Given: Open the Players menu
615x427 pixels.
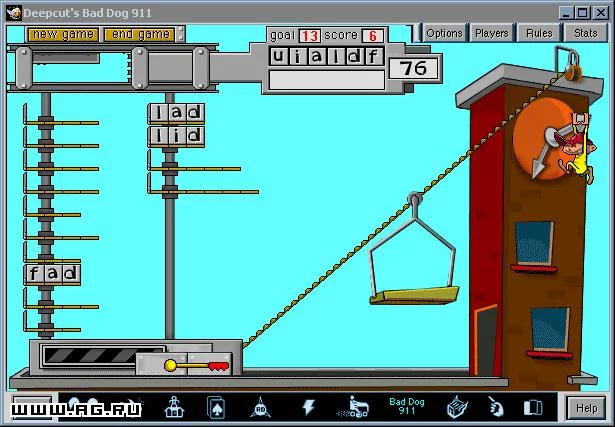Looking at the screenshot, I should [492, 33].
